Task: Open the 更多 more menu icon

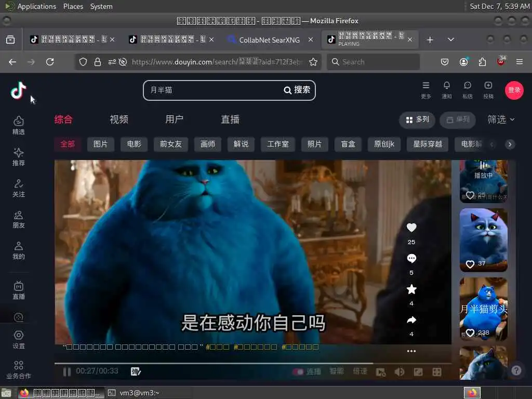Action: tap(426, 90)
